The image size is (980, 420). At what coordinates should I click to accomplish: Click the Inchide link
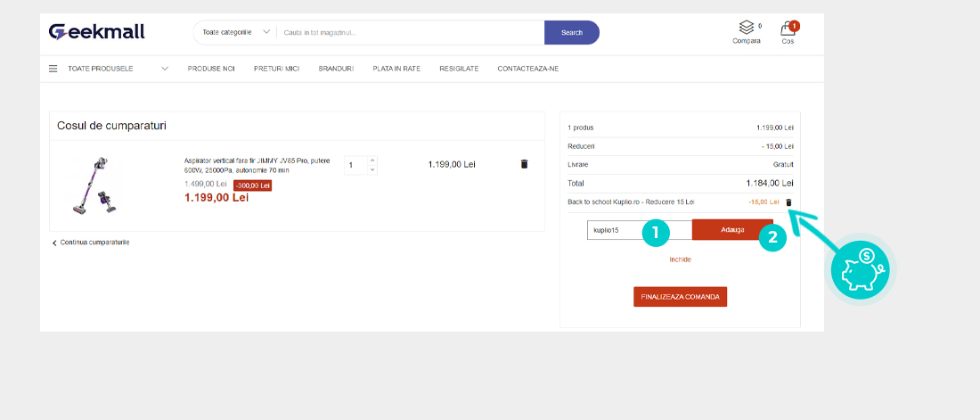[x=680, y=259]
